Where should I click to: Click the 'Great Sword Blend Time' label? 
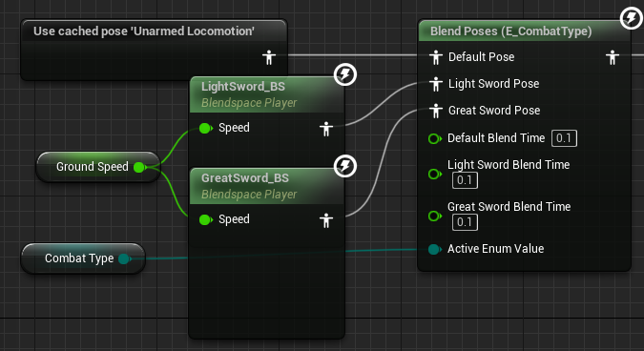coord(509,206)
